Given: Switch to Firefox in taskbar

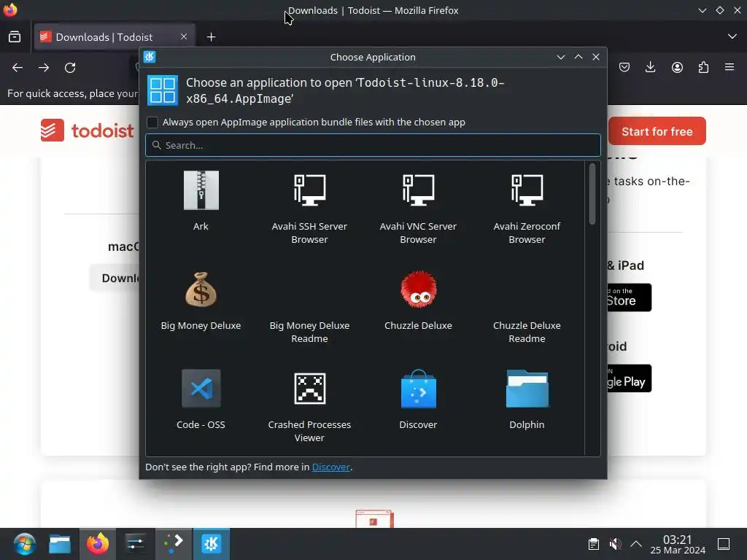Looking at the screenshot, I should tap(98, 544).
